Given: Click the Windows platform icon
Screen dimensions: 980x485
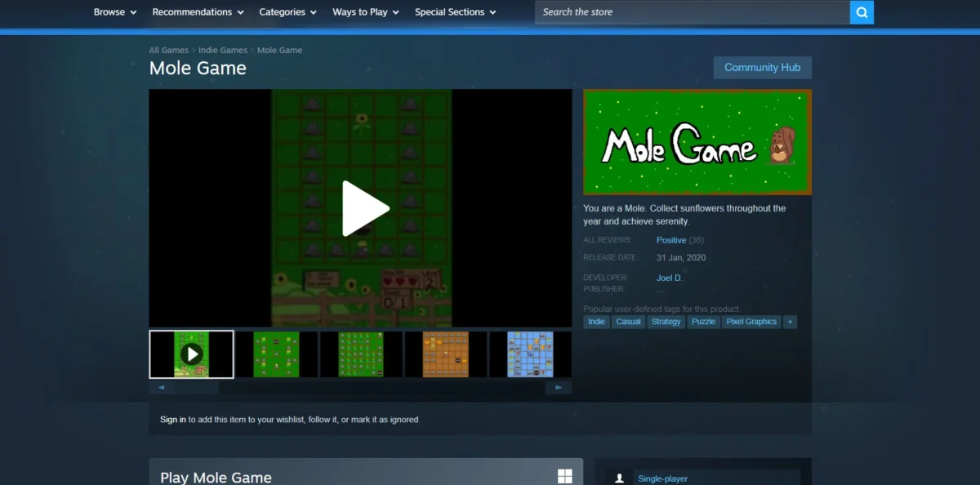Looking at the screenshot, I should tap(564, 477).
